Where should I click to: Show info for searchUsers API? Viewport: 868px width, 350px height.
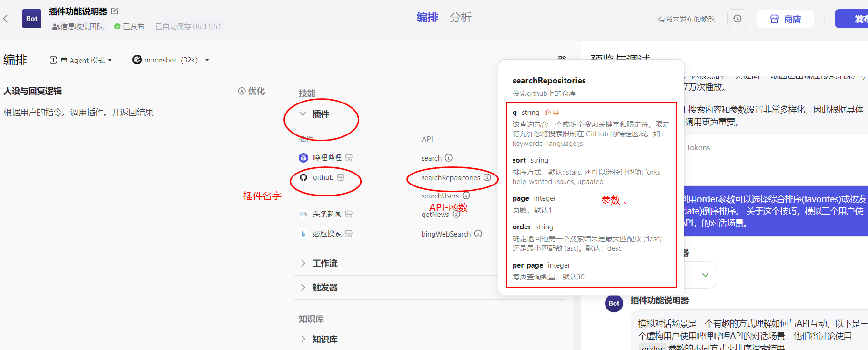click(x=466, y=196)
